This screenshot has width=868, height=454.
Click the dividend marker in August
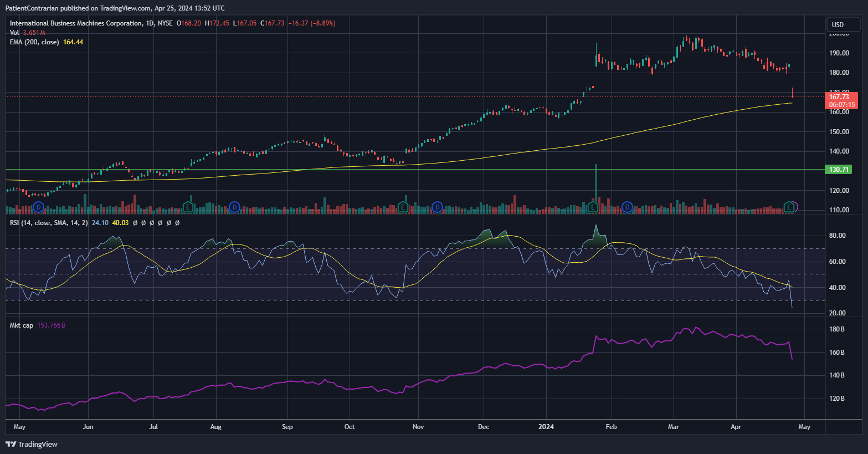coord(234,207)
